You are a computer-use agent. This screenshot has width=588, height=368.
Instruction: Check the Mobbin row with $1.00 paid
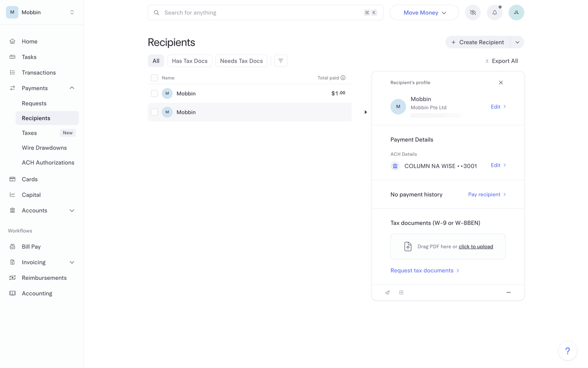point(154,94)
